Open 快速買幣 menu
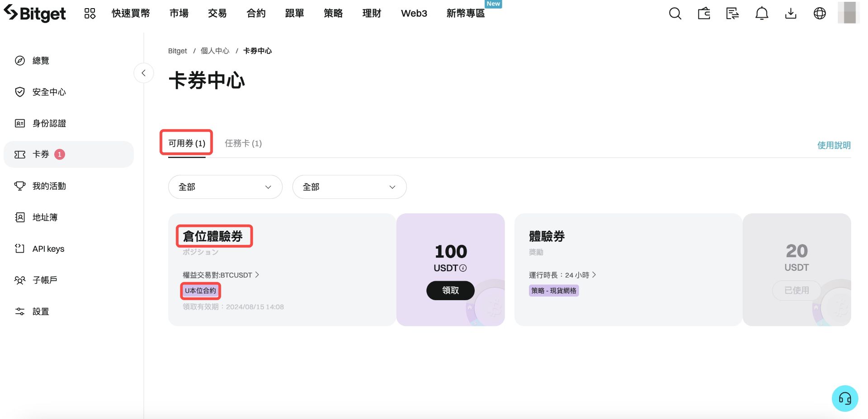 (x=131, y=14)
